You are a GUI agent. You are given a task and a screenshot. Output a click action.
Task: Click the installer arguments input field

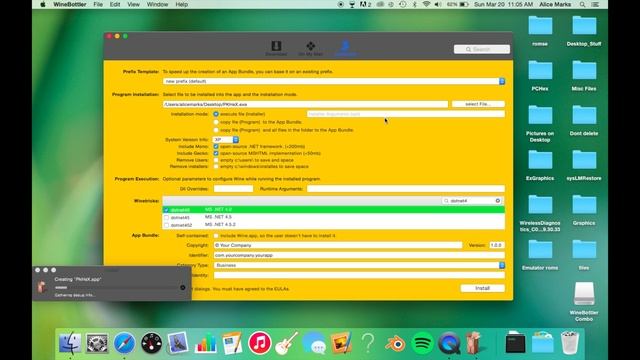pyautogui.click(x=406, y=114)
